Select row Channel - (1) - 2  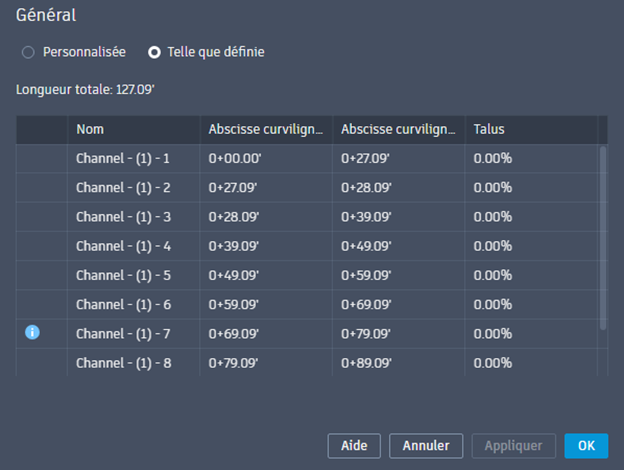[123, 187]
